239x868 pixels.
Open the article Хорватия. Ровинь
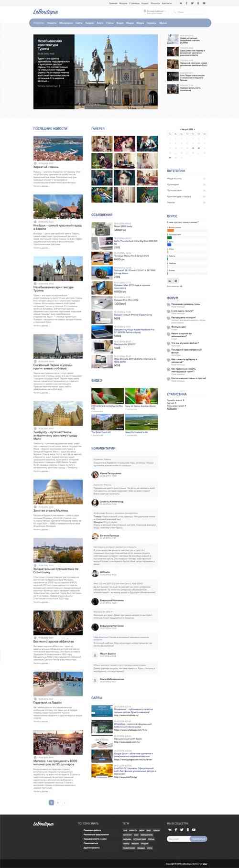tap(46, 167)
